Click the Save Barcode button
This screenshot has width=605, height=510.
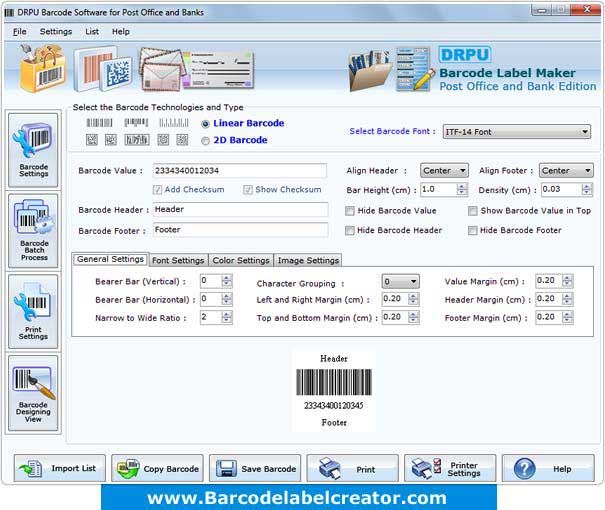[255, 468]
